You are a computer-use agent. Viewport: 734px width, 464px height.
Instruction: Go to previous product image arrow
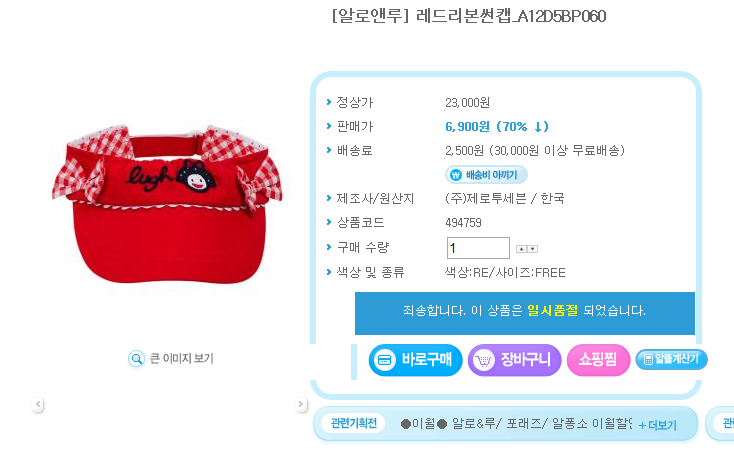(38, 404)
